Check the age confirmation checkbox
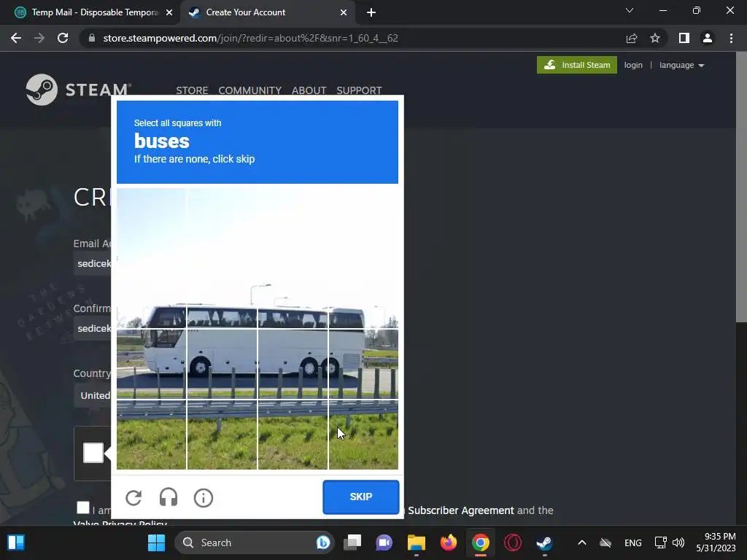Image resolution: width=747 pixels, height=560 pixels. coord(83,507)
